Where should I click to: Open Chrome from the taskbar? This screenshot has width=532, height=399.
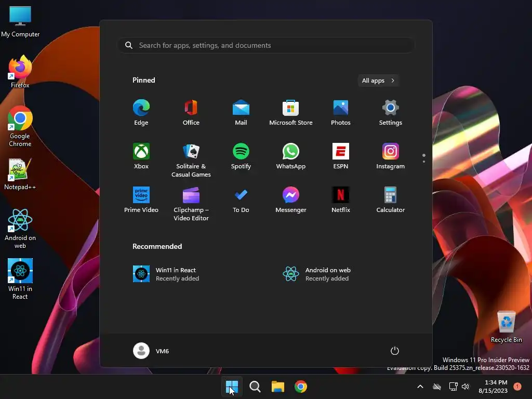[x=301, y=387]
